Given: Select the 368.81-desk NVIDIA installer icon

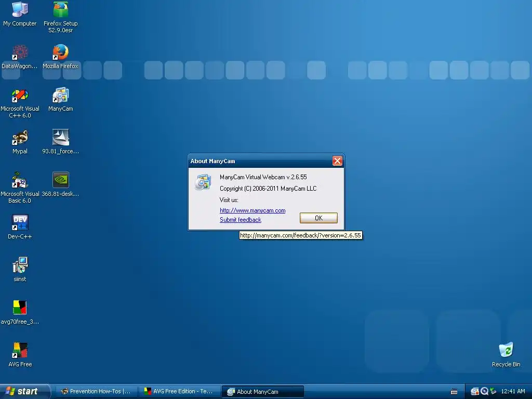Looking at the screenshot, I should point(60,184).
